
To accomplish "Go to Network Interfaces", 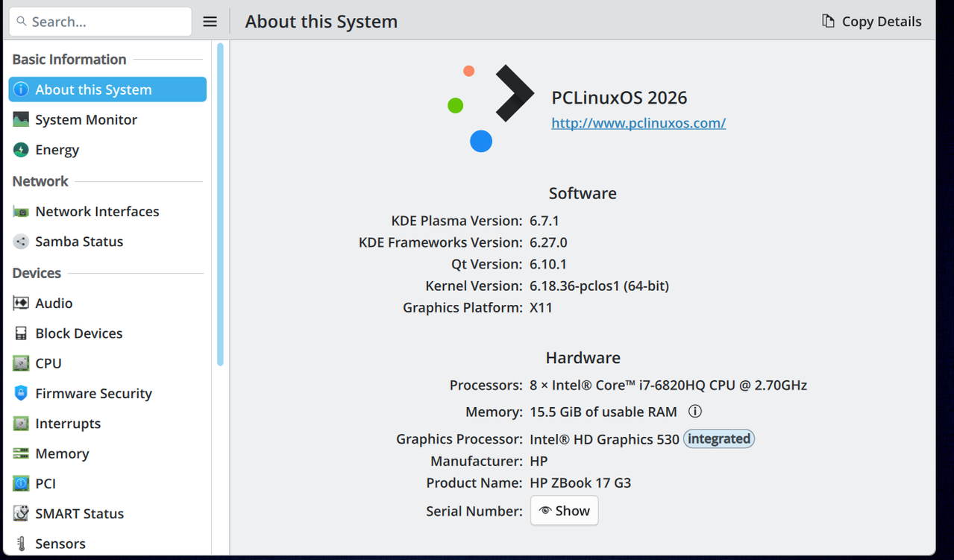I will (x=107, y=212).
